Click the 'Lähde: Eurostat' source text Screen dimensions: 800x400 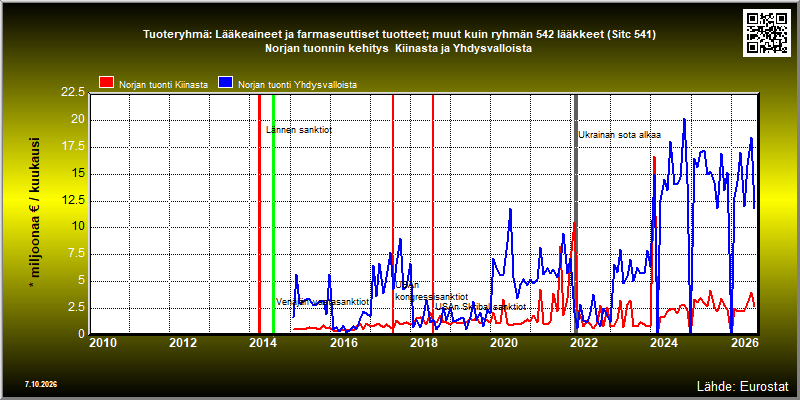tap(742, 385)
